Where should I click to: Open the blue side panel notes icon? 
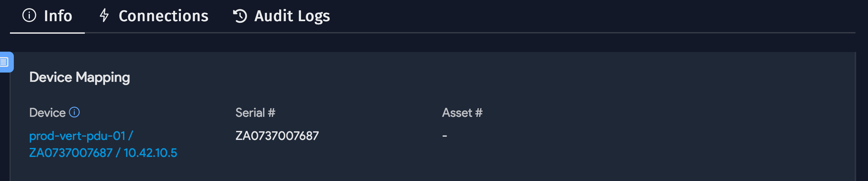(5, 62)
